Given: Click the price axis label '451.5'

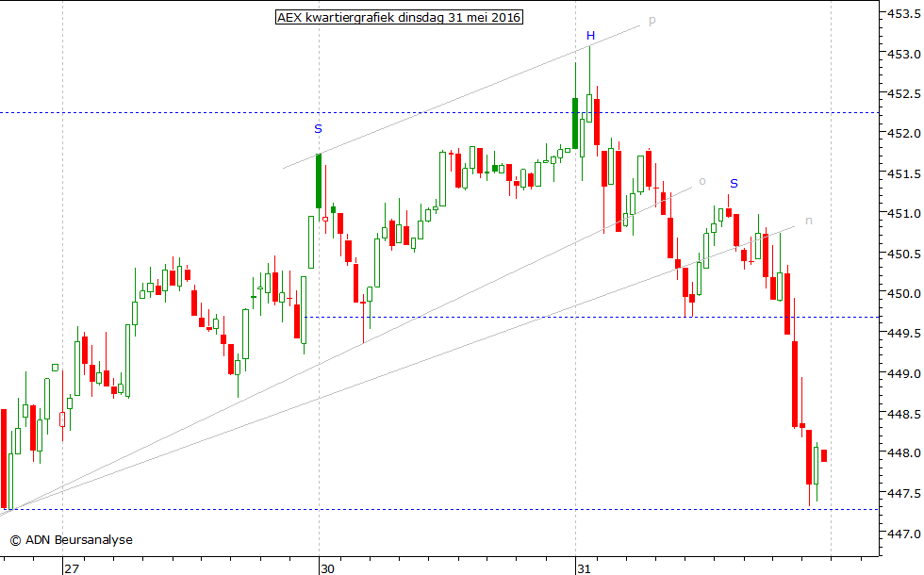Looking at the screenshot, I should click(x=904, y=173).
